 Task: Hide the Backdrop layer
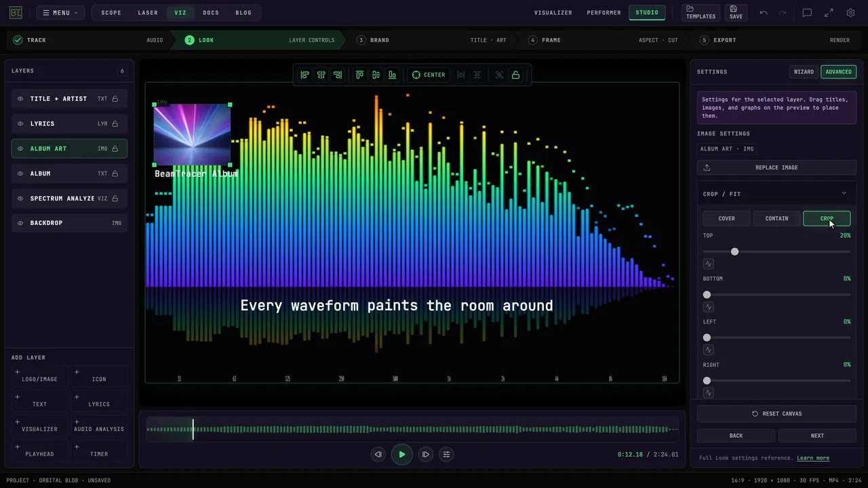pos(20,223)
